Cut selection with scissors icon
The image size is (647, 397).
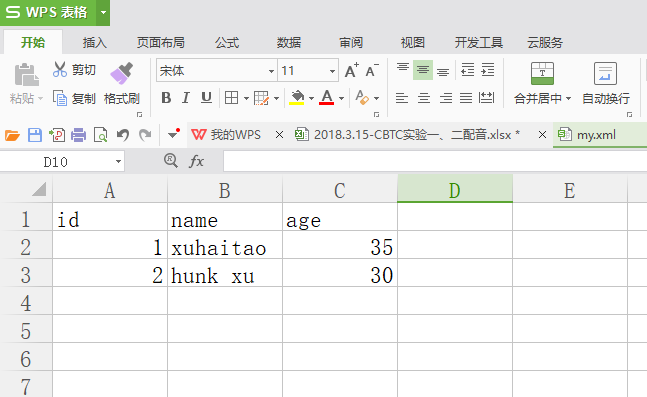point(60,70)
